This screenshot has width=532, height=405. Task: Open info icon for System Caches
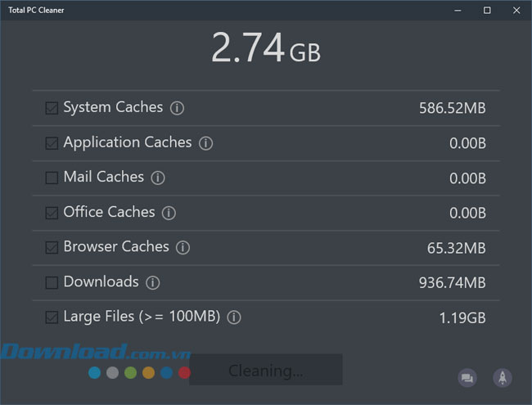(177, 108)
